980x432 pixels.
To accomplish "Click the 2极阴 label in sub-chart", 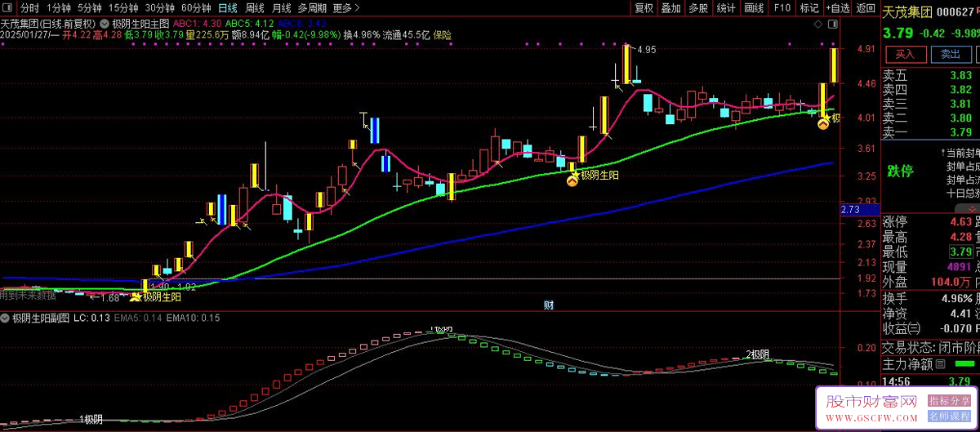I will coord(757,354).
